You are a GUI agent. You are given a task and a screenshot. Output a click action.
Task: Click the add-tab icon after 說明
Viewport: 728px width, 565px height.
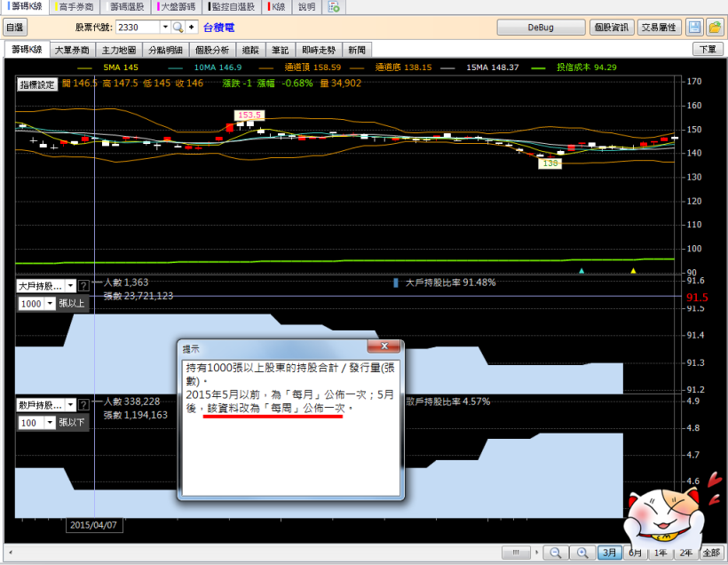tap(334, 7)
